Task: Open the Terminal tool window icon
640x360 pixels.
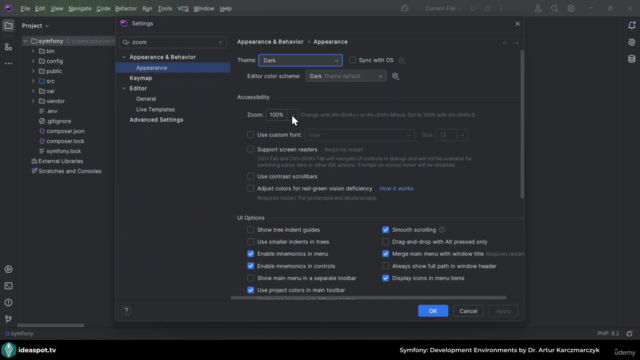Action: click(x=8, y=286)
